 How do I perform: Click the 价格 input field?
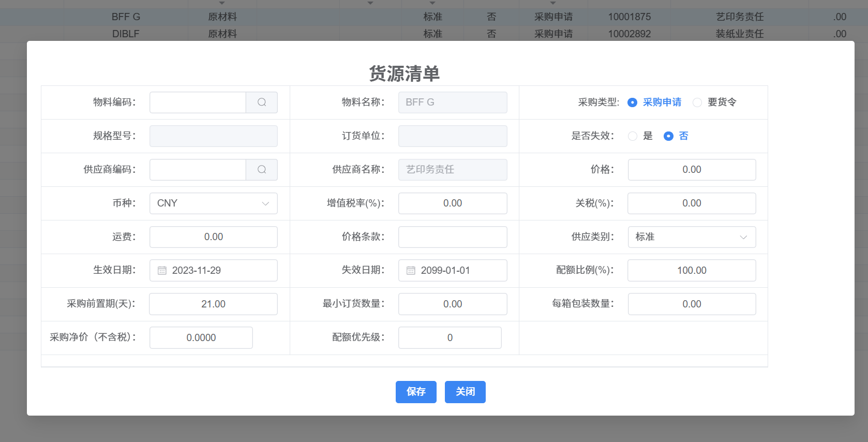(x=692, y=170)
